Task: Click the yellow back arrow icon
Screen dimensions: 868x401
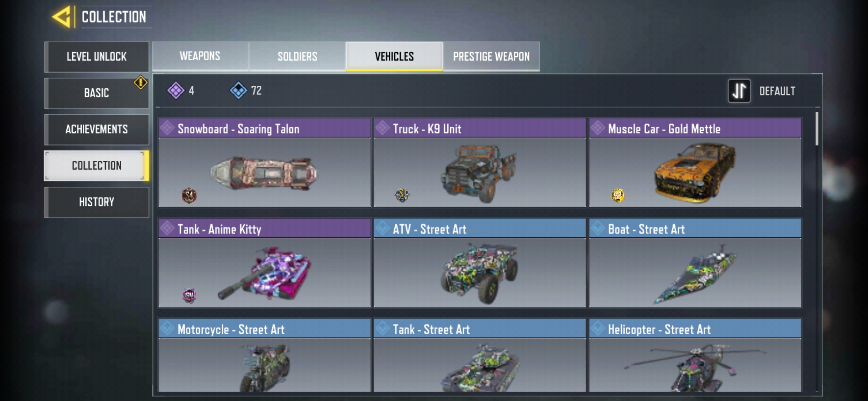Action: pos(61,17)
